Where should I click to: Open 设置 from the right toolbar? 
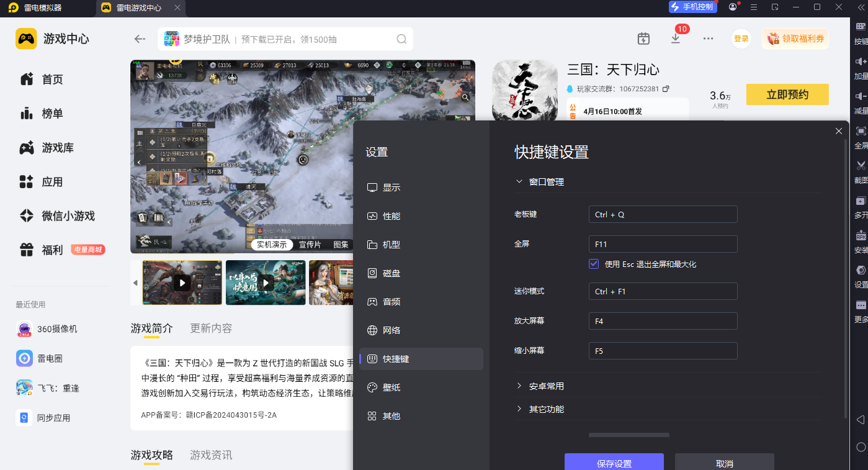click(861, 271)
